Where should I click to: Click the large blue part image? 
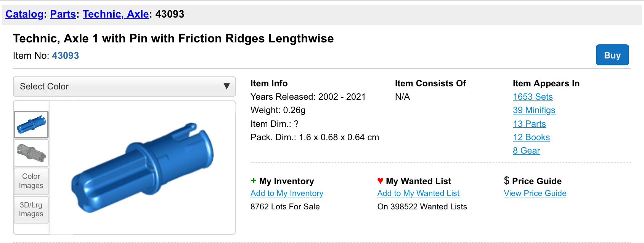pos(142,167)
